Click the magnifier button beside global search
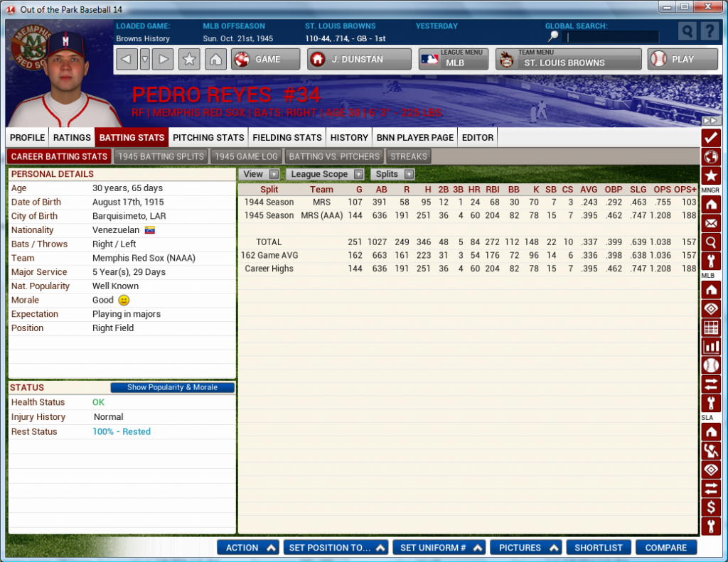 [x=687, y=31]
